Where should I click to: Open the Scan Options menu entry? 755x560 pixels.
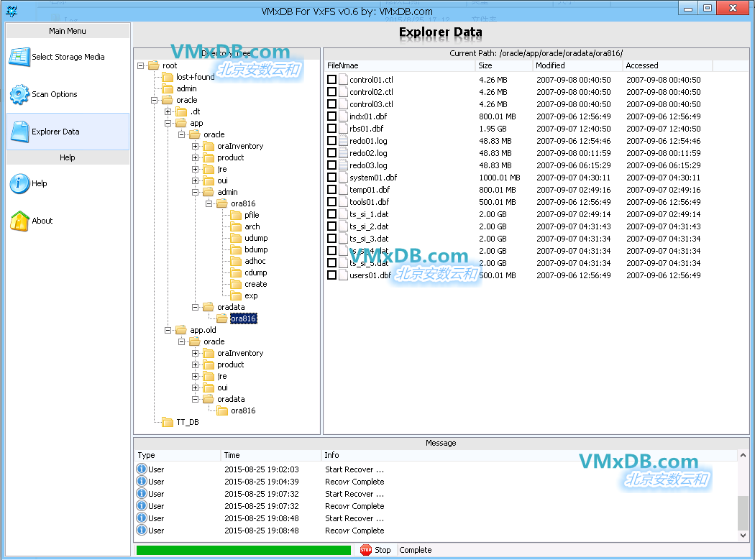tap(68, 94)
